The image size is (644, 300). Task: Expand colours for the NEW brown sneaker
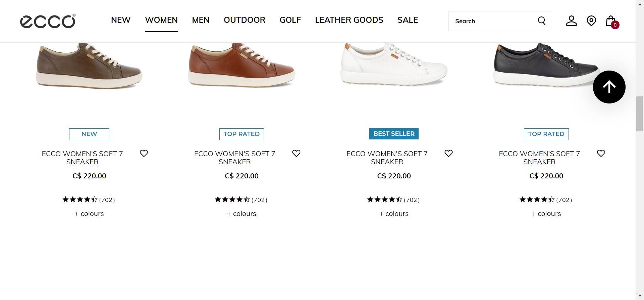[x=89, y=214]
